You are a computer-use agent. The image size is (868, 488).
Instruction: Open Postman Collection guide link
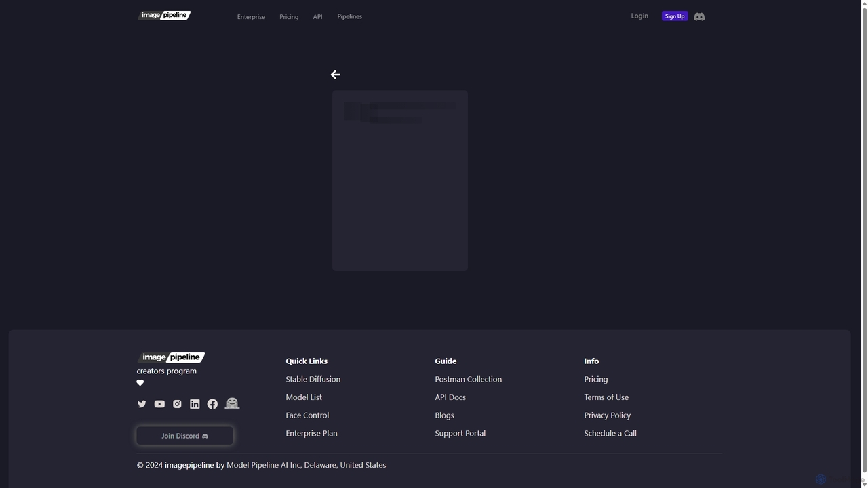(469, 379)
